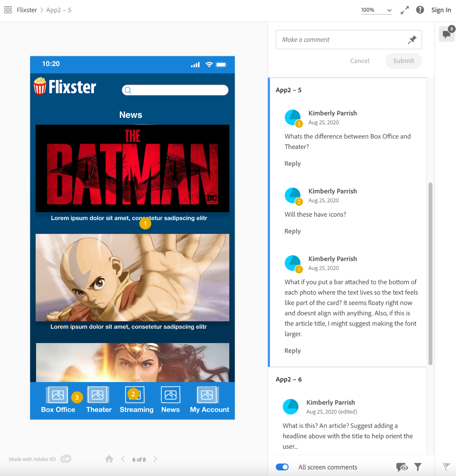Screen dimensions: 456x476
Task: Click the Box Office label
Action: [58, 410]
